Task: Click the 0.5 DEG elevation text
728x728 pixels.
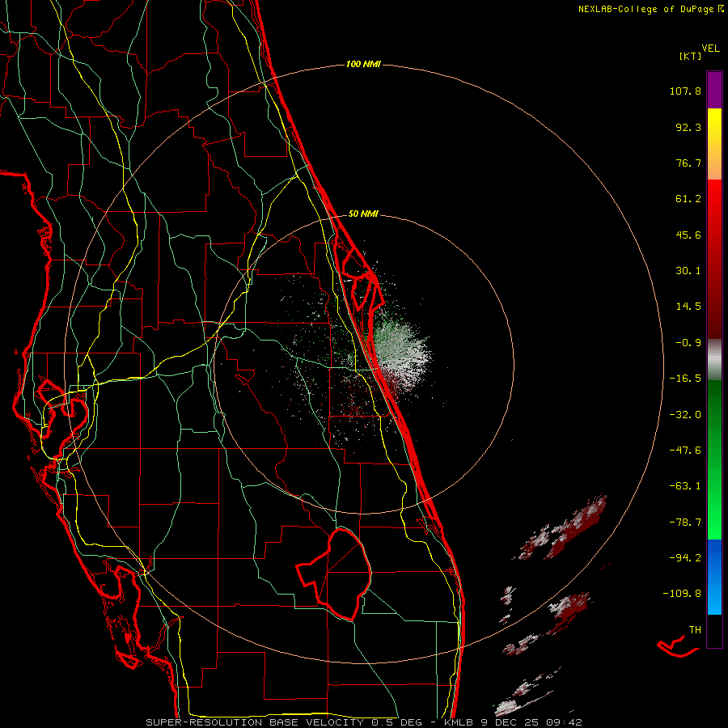Action: (397, 722)
